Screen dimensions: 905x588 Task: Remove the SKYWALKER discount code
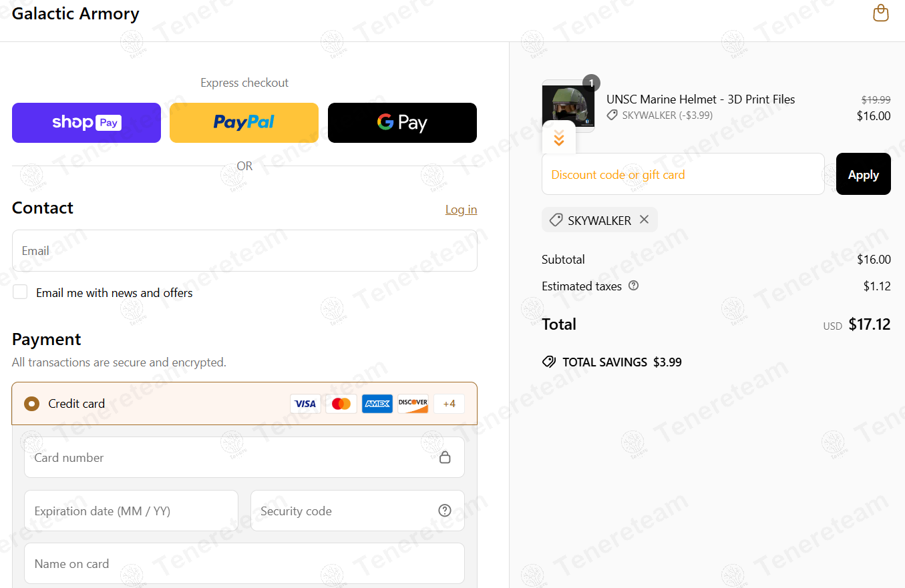[644, 220]
